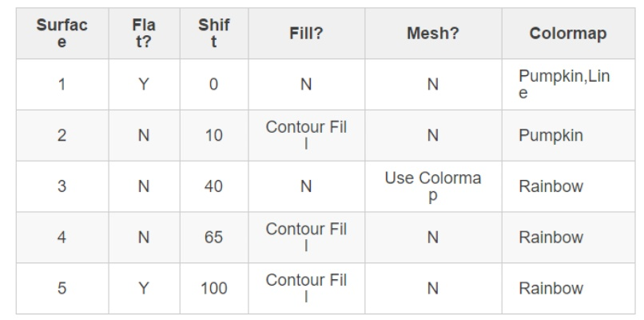
Task: Select the Pumpkin,Line colormap cell
Action: [568, 84]
